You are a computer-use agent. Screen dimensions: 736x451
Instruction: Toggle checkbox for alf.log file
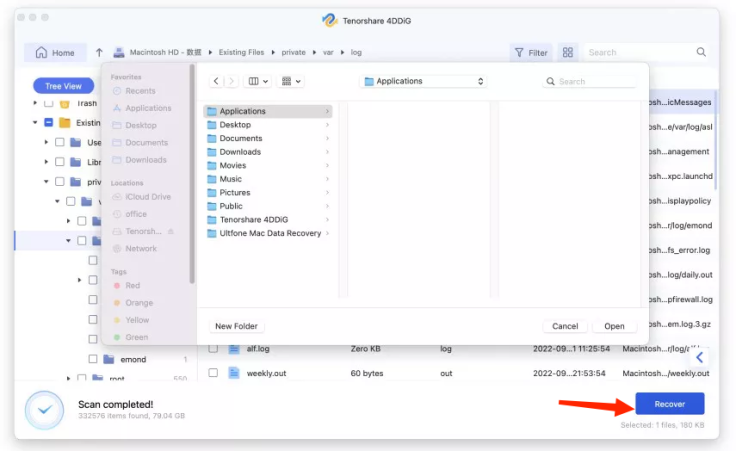(x=213, y=349)
